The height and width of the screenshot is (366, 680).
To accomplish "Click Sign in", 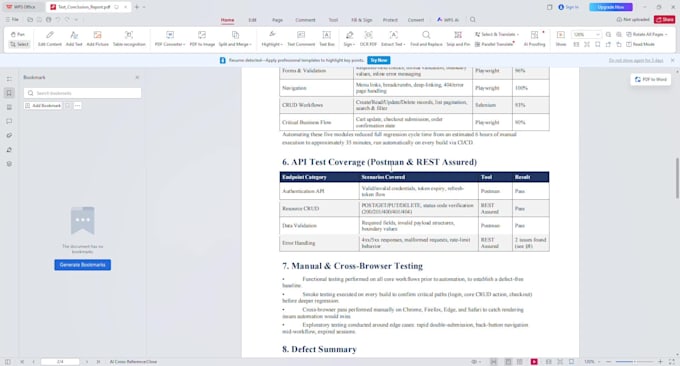I will pyautogui.click(x=569, y=7).
